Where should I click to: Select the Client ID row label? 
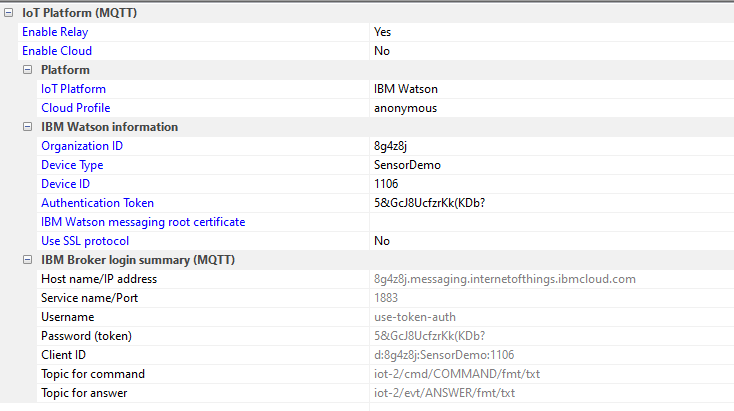point(63,355)
